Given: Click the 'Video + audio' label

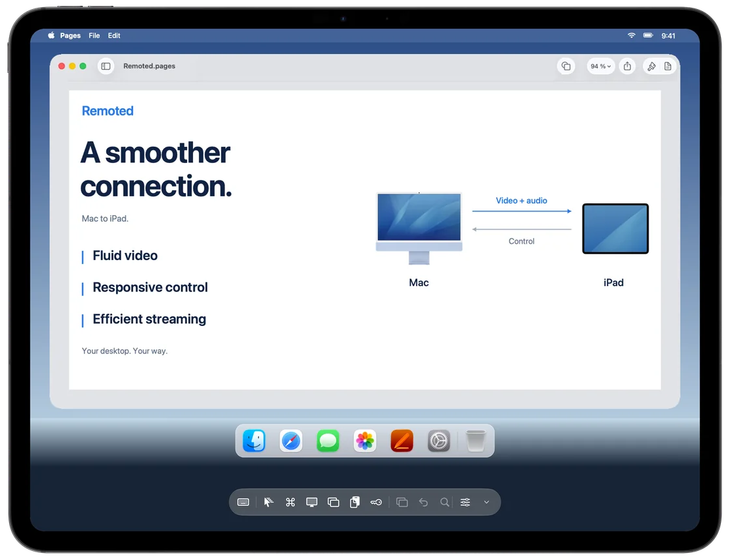Looking at the screenshot, I should point(521,201).
